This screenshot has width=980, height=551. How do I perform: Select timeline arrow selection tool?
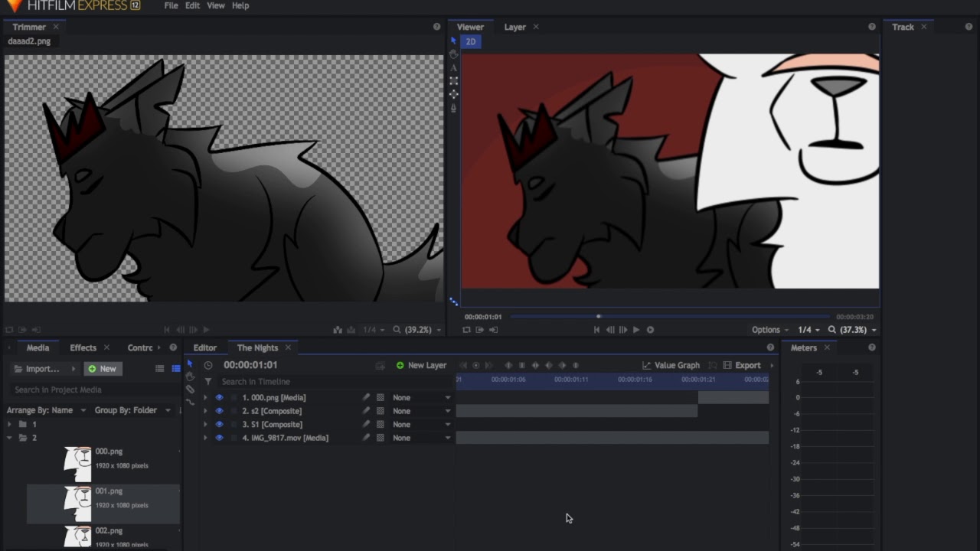(x=190, y=364)
